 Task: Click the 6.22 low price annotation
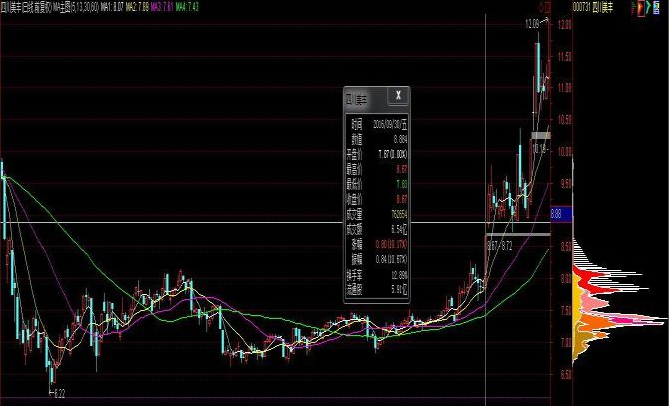click(x=59, y=395)
